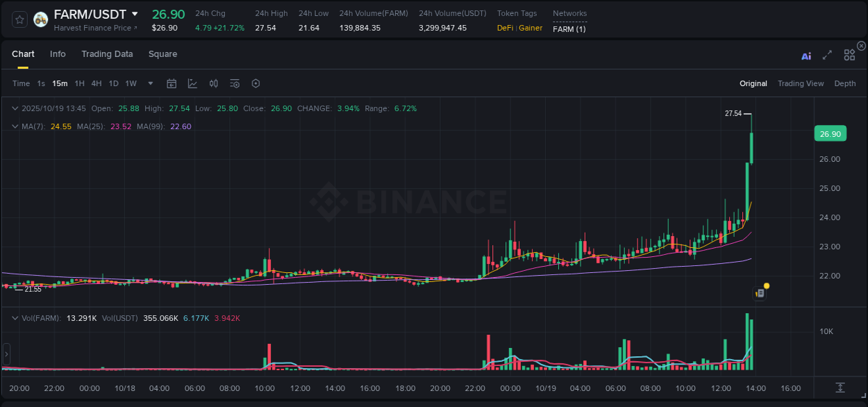
Task: Open the widgets layout grid icon
Action: click(849, 55)
